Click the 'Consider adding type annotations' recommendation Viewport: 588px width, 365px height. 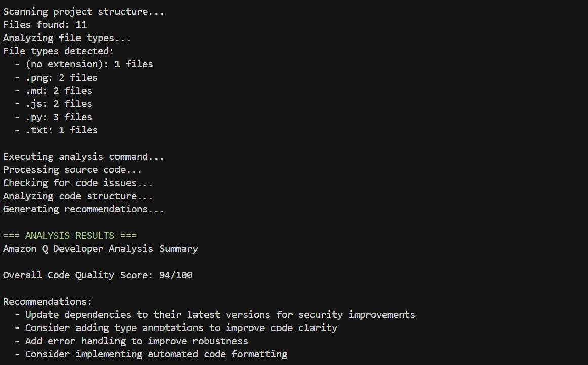tap(181, 328)
